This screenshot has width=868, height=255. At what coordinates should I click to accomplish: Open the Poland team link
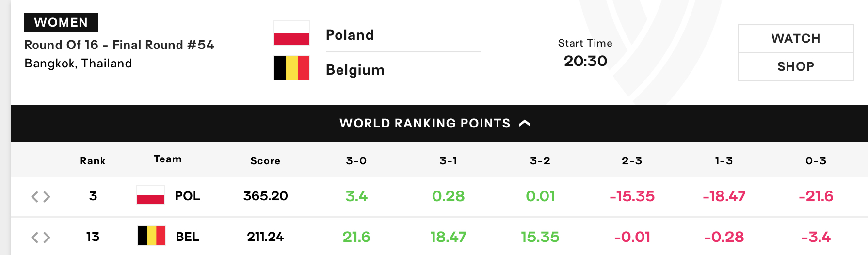[x=350, y=35]
